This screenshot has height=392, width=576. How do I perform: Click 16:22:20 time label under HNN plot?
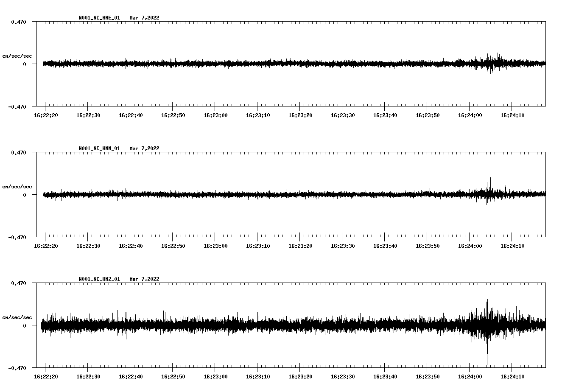point(46,246)
